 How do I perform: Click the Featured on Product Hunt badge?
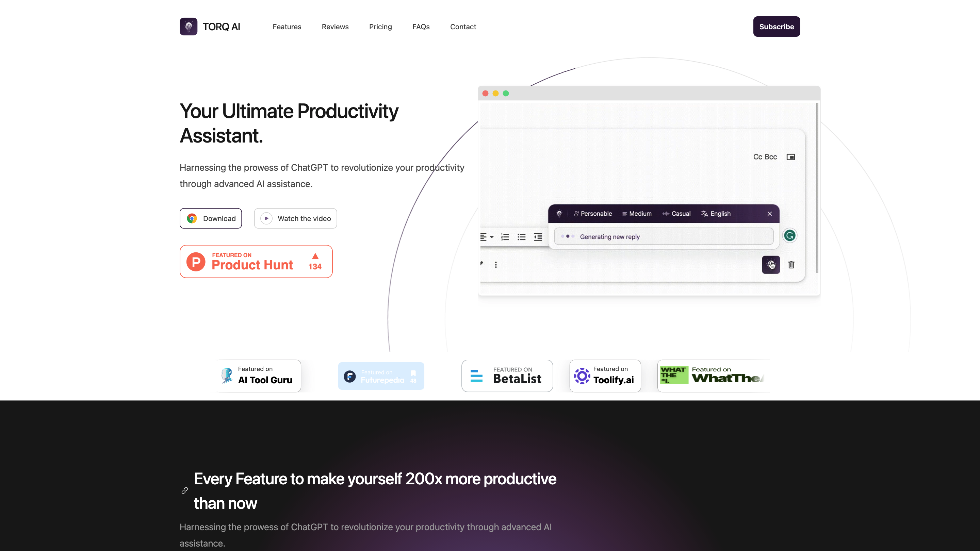click(256, 261)
